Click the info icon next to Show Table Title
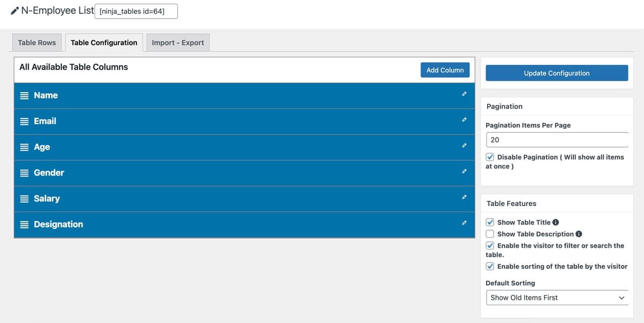 click(x=555, y=222)
